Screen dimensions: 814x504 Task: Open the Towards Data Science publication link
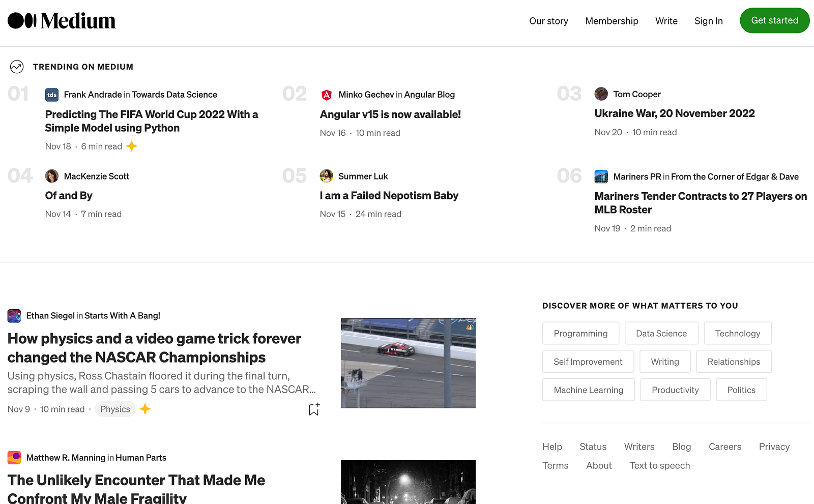pyautogui.click(x=175, y=95)
